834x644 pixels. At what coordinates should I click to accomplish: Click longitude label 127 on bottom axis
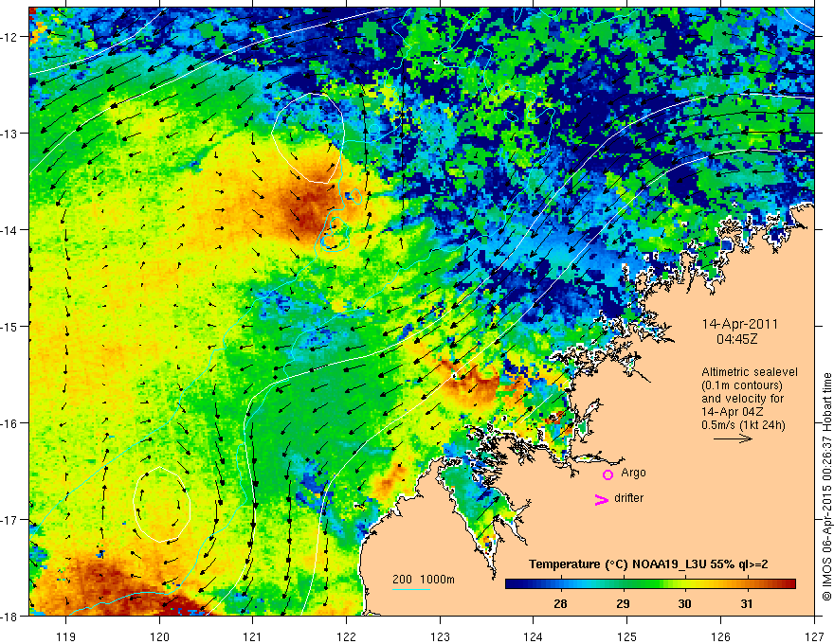click(x=814, y=636)
